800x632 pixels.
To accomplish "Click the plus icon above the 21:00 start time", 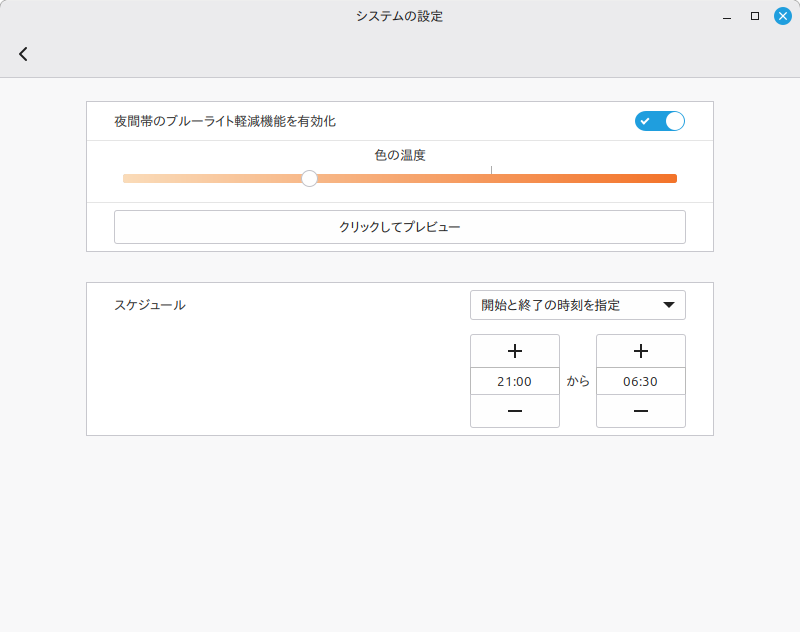I will 514,350.
